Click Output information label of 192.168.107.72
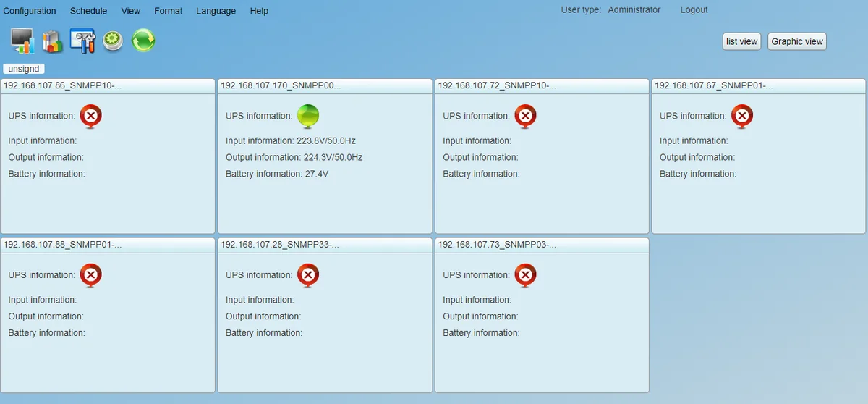The height and width of the screenshot is (404, 868). (x=480, y=158)
